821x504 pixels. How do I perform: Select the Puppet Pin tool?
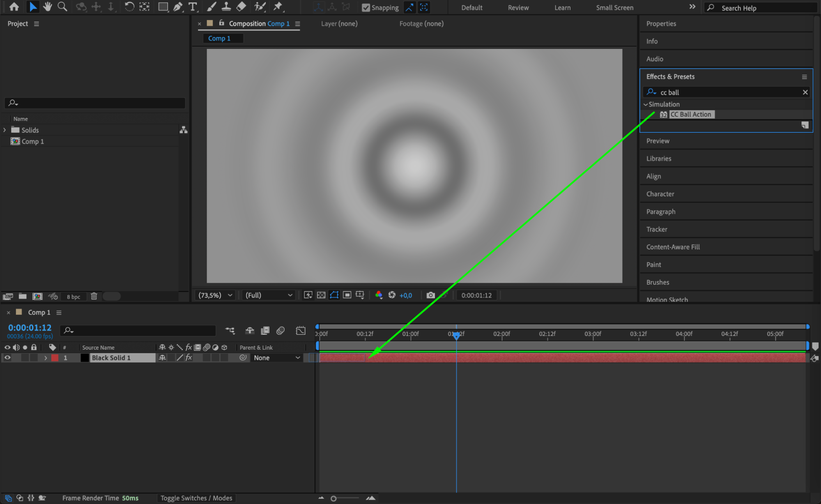278,7
